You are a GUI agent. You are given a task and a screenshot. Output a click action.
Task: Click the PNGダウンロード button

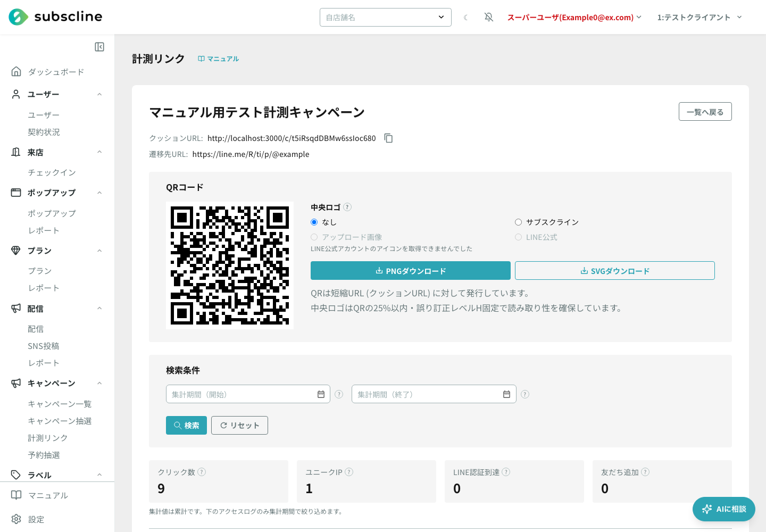[411, 271]
